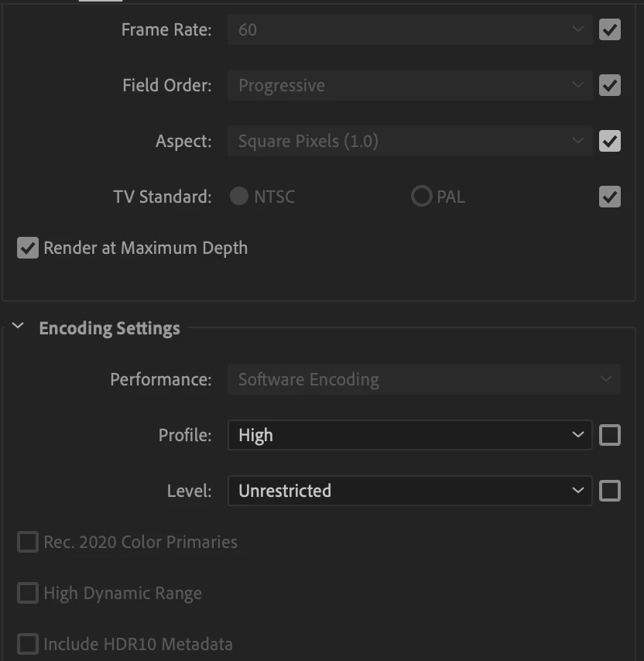644x661 pixels.
Task: Open the Field Order Progressive dropdown
Action: click(x=409, y=85)
